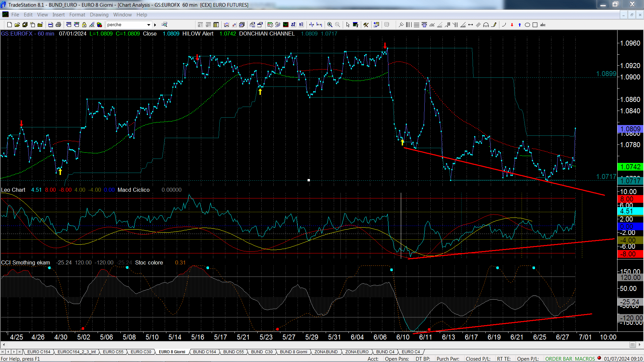The width and height of the screenshot is (644, 362).
Task: Click the padlock icon in the toolbar
Action: coord(84,25)
